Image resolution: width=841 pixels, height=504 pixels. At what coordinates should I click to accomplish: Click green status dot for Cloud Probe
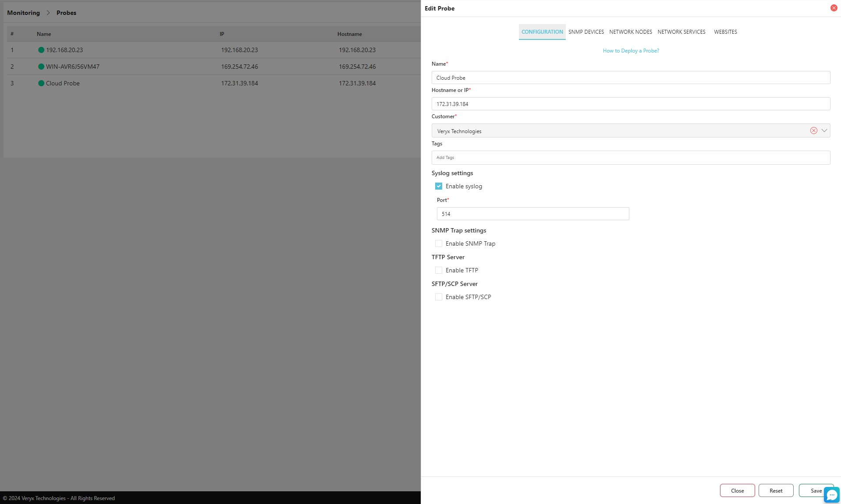[x=41, y=83]
